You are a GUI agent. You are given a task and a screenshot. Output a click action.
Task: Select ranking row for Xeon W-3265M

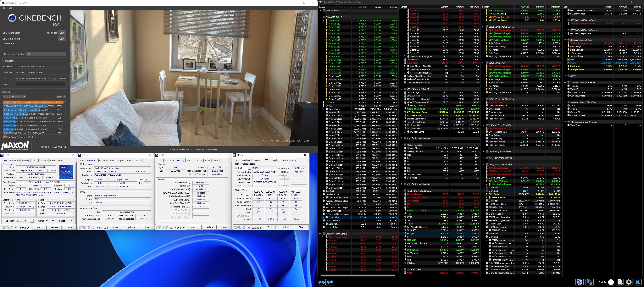(33, 110)
